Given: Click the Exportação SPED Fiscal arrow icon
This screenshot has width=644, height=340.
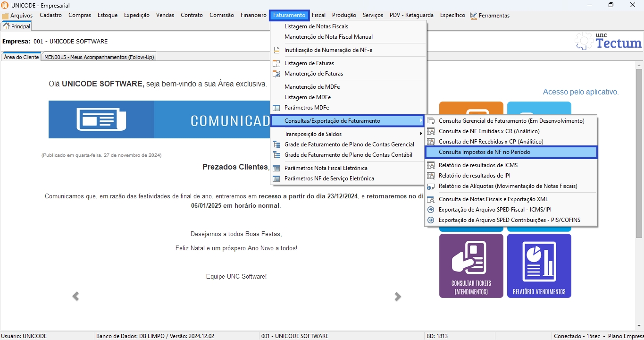Looking at the screenshot, I should [430, 210].
